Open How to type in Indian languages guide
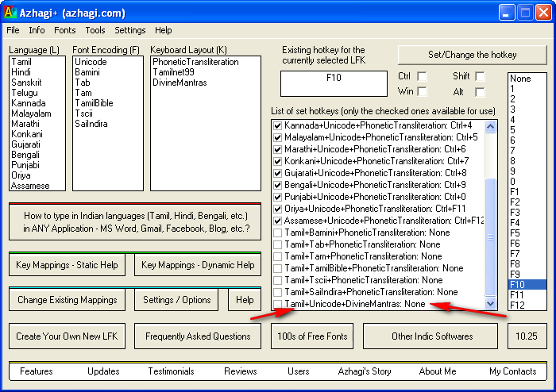The width and height of the screenshot is (556, 392). 135,222
